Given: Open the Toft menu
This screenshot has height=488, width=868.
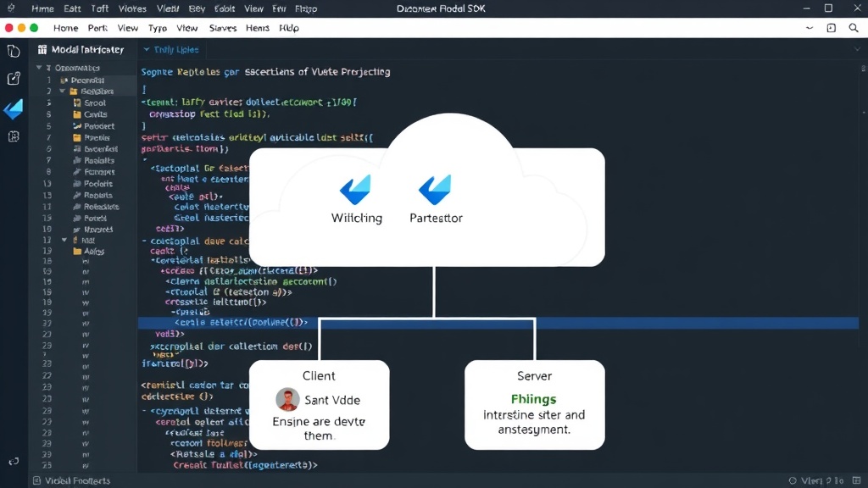Looking at the screenshot, I should point(100,8).
